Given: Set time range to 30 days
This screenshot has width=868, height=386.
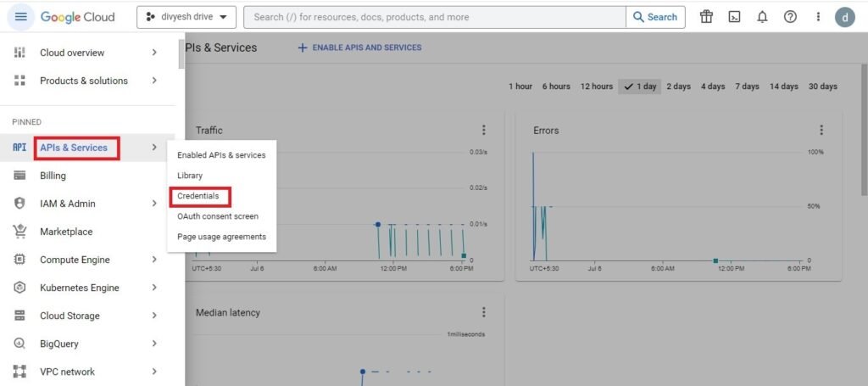Looking at the screenshot, I should point(822,87).
